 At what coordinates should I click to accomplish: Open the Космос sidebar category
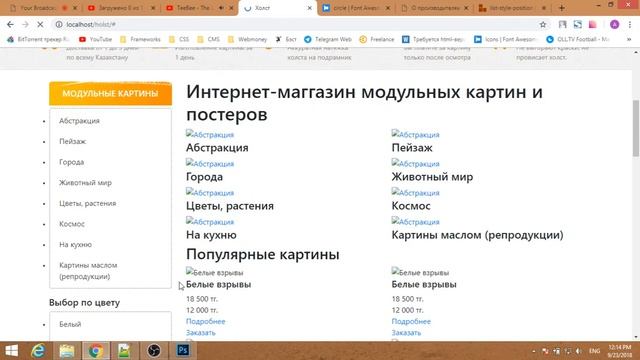coord(71,224)
